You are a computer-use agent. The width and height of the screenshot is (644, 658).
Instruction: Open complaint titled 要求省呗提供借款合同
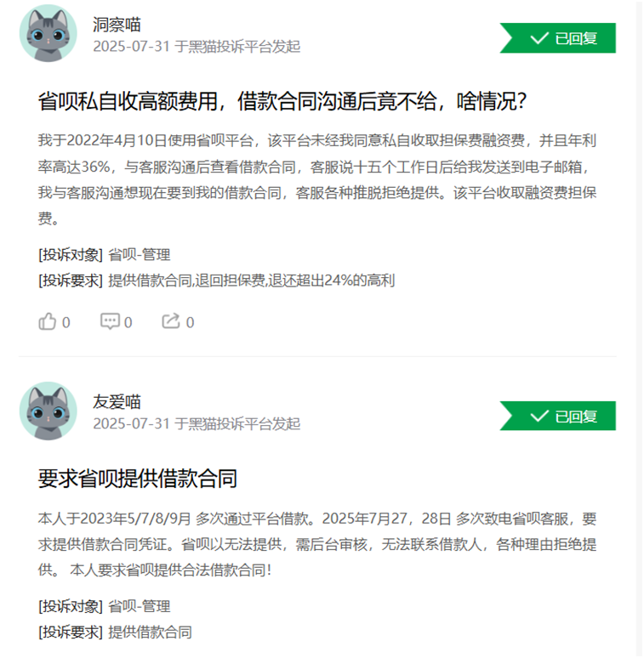point(138,479)
